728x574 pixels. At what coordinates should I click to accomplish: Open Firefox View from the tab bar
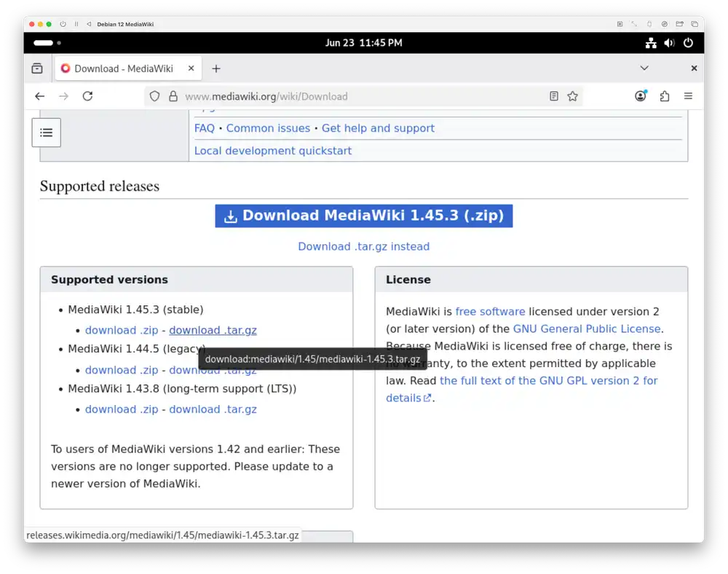(x=37, y=68)
